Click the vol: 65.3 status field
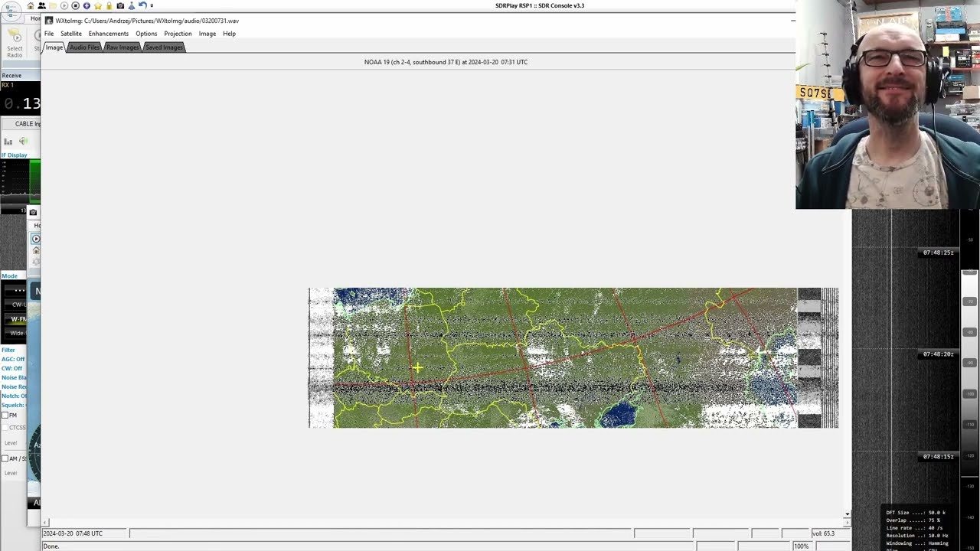This screenshot has width=980, height=551. [x=829, y=533]
